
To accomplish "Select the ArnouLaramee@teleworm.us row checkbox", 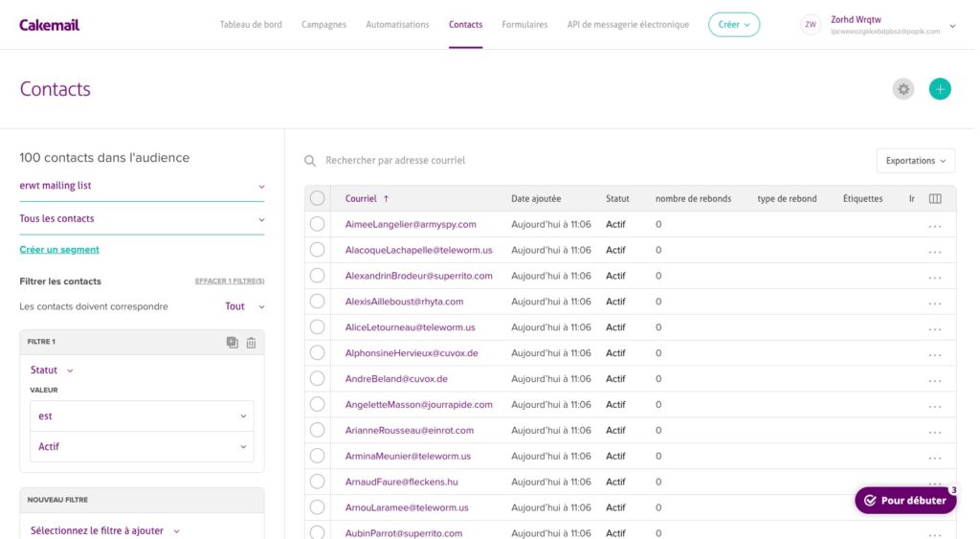I will (318, 507).
